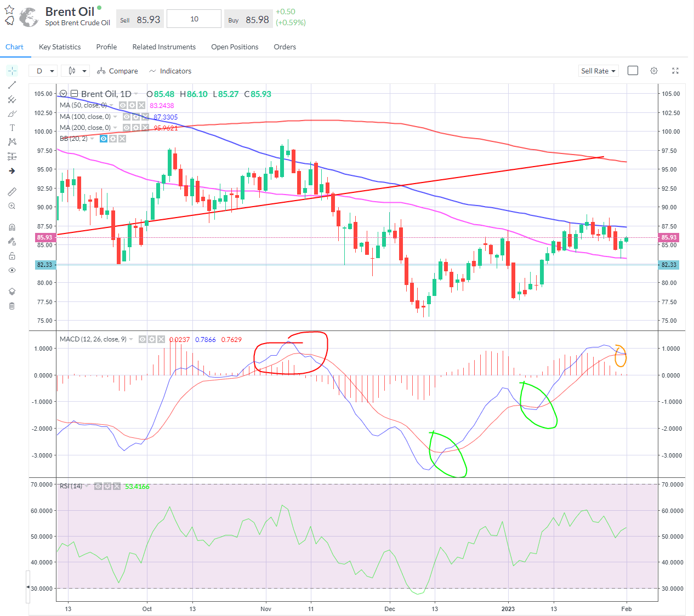The height and width of the screenshot is (616, 694).
Task: Toggle lock all drawing tools
Action: pyautogui.click(x=12, y=256)
